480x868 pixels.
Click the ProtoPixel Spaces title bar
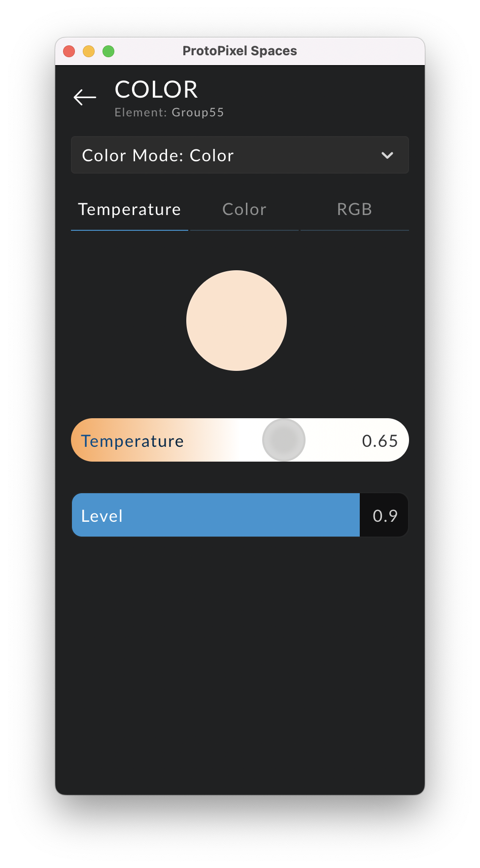point(240,50)
